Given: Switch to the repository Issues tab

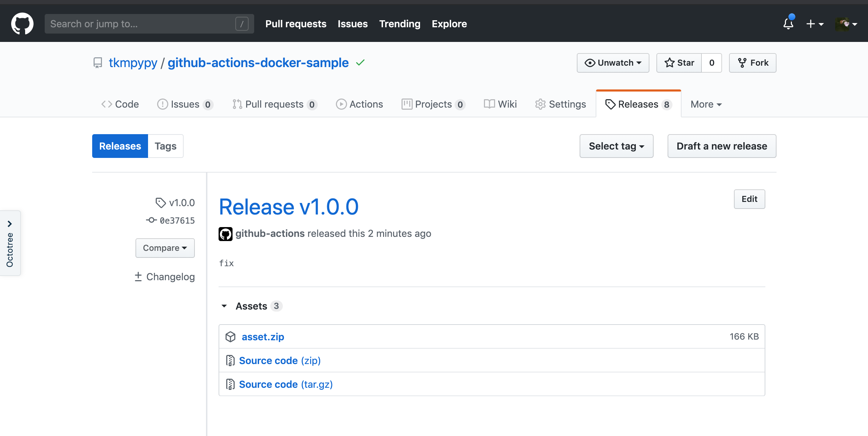Looking at the screenshot, I should (185, 104).
